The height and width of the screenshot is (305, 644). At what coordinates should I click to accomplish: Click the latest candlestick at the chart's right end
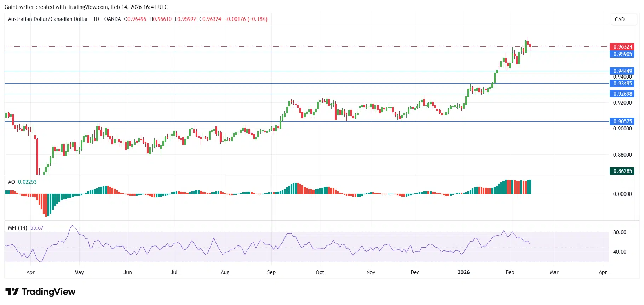click(x=530, y=46)
